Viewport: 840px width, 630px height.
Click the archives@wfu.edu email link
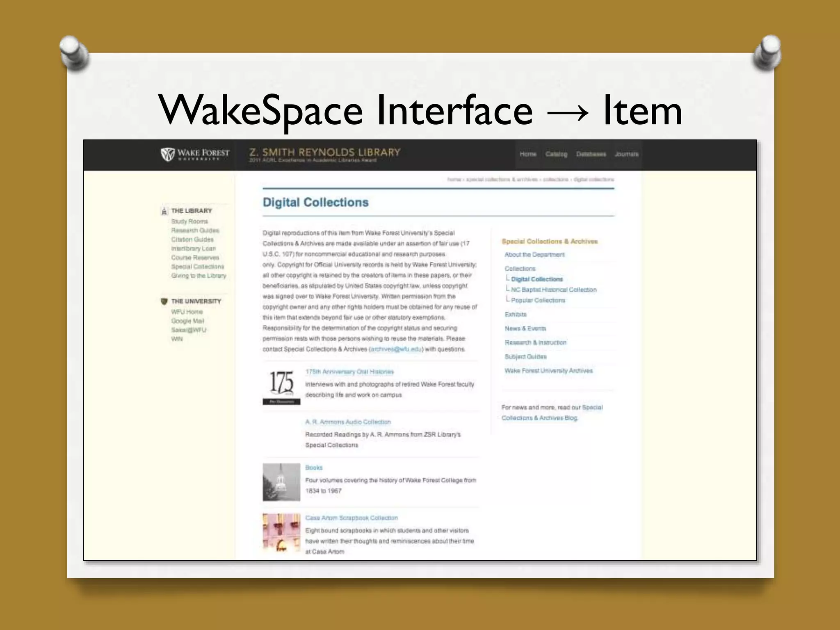pyautogui.click(x=396, y=349)
